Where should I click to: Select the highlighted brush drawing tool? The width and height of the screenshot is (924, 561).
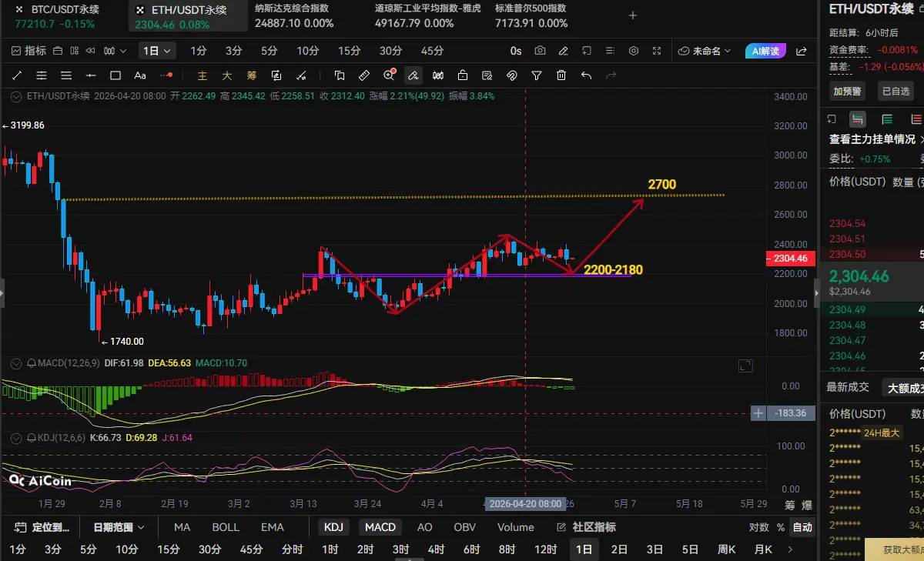click(413, 75)
